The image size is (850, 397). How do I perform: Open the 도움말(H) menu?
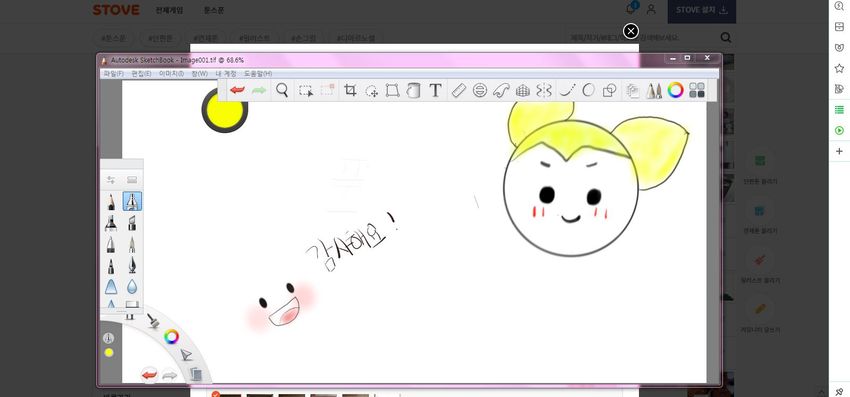pos(258,73)
